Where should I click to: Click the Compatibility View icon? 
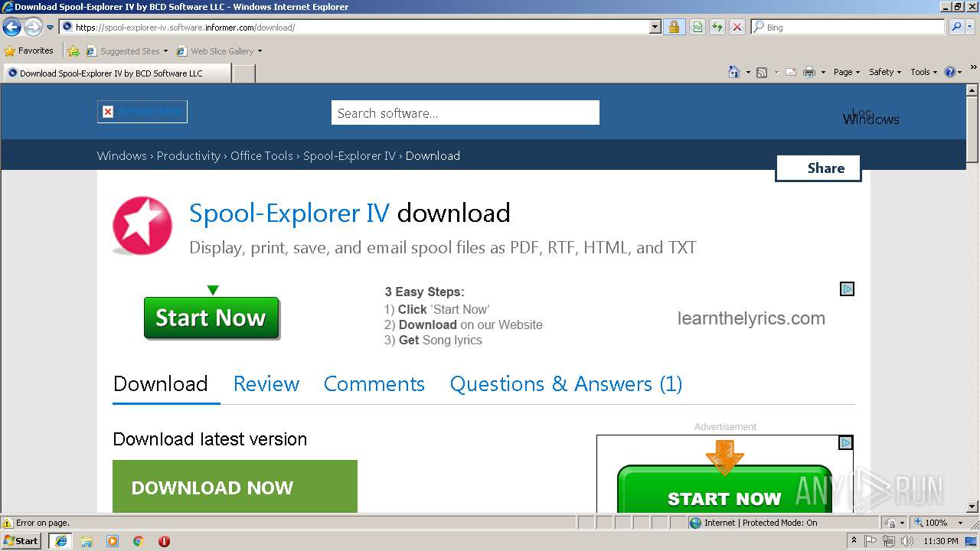[x=697, y=27]
